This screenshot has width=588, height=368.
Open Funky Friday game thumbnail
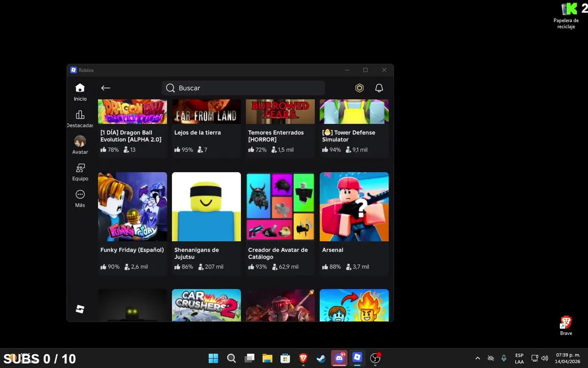click(132, 206)
